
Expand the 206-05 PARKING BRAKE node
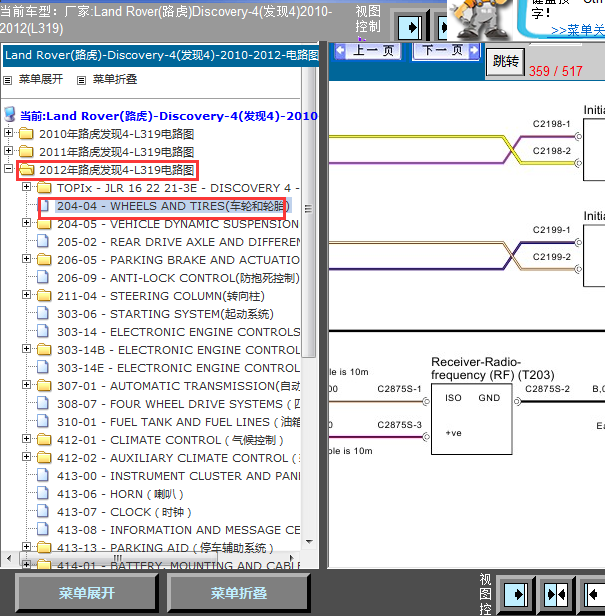pos(26,258)
